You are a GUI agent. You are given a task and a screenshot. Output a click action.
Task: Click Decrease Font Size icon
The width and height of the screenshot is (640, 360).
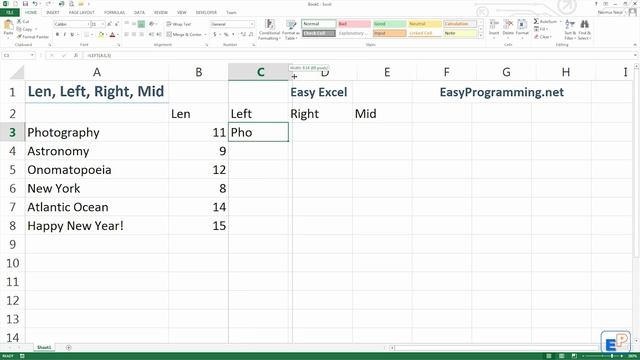(x=117, y=24)
